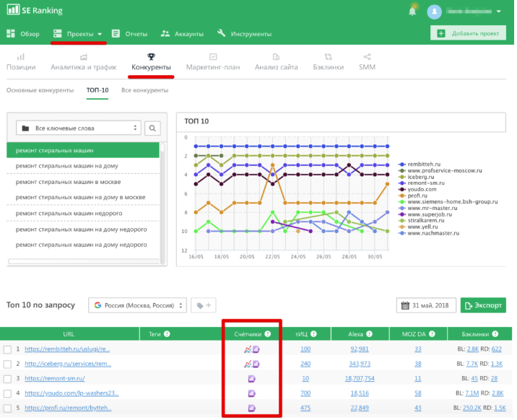This screenshot has width=517, height=420.
Task: Open the Все конкуренты subtab
Action: (144, 90)
